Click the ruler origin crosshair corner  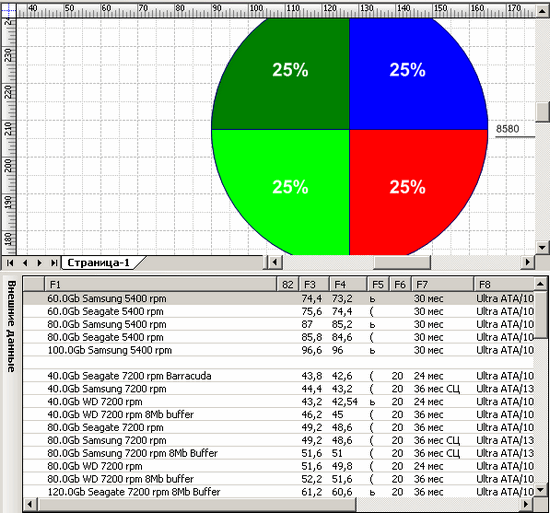[9, 11]
